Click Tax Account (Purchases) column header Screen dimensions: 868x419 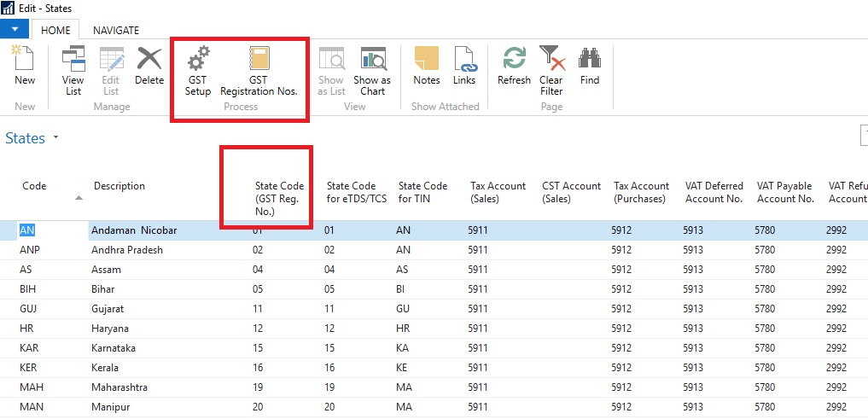coord(641,192)
